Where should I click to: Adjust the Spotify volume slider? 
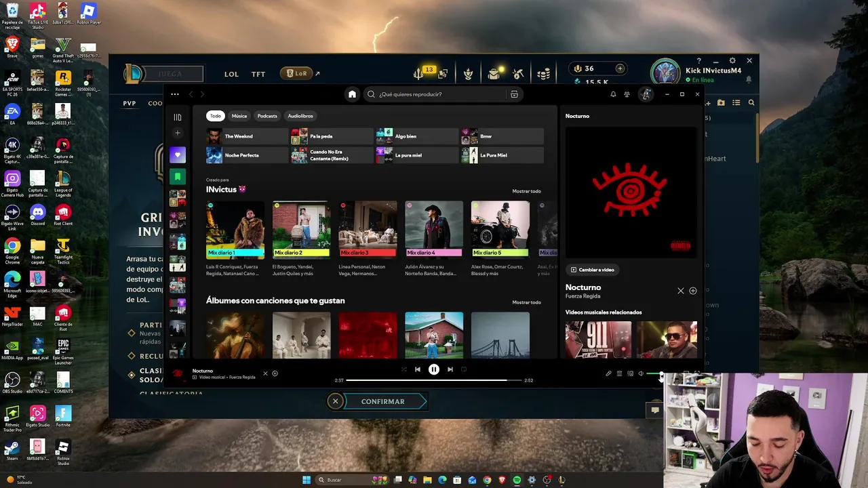(655, 373)
